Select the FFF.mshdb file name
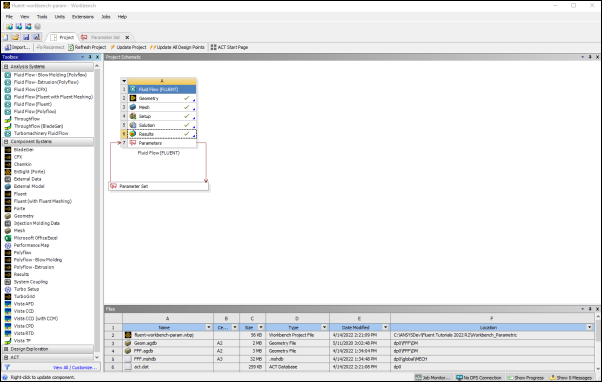The image size is (602, 382). point(144,359)
